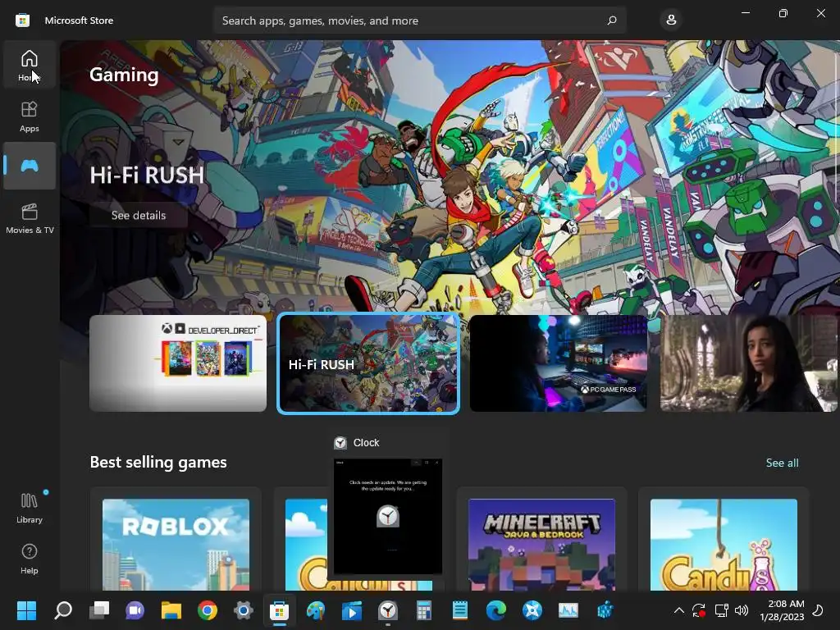Click the blue circular X taskbar icon

532,610
